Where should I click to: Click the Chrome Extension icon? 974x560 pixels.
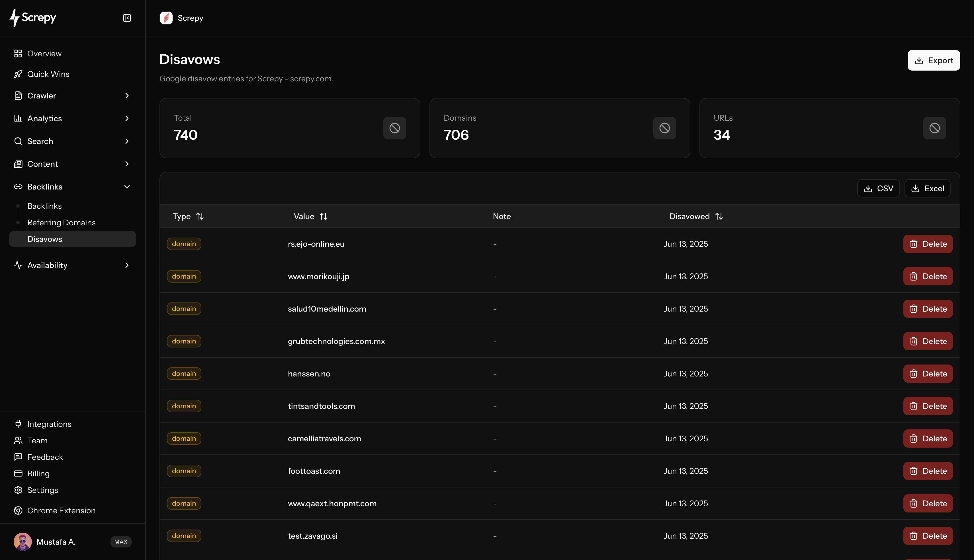[18, 510]
